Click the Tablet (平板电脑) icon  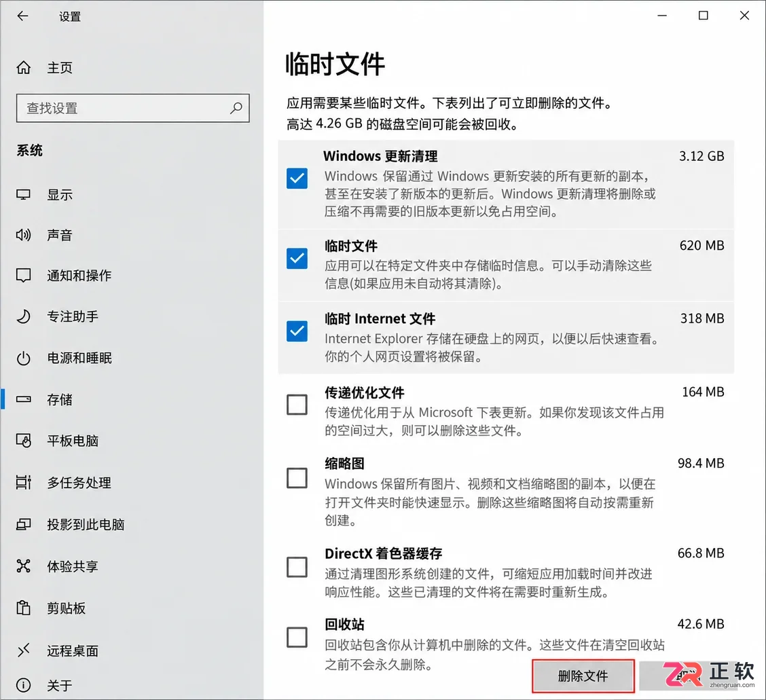(24, 441)
